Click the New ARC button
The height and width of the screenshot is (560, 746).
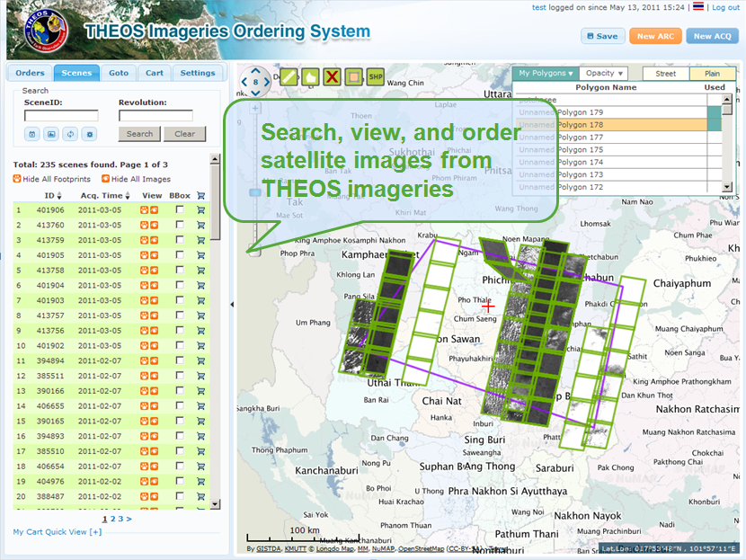655,36
